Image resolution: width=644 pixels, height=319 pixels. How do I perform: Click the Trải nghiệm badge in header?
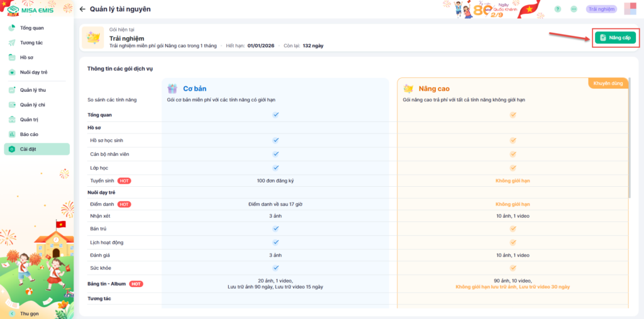[601, 9]
